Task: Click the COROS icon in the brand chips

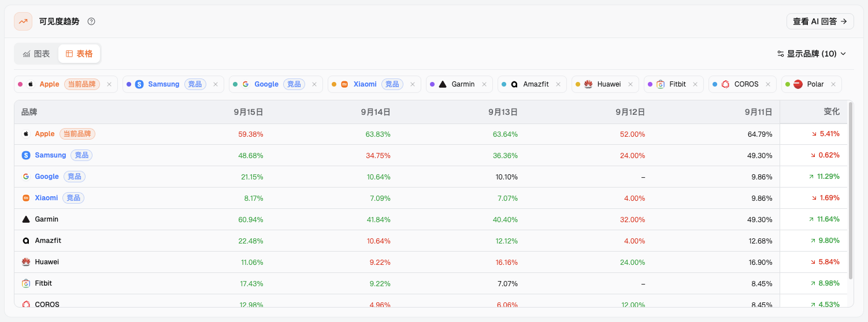Action: coord(725,84)
